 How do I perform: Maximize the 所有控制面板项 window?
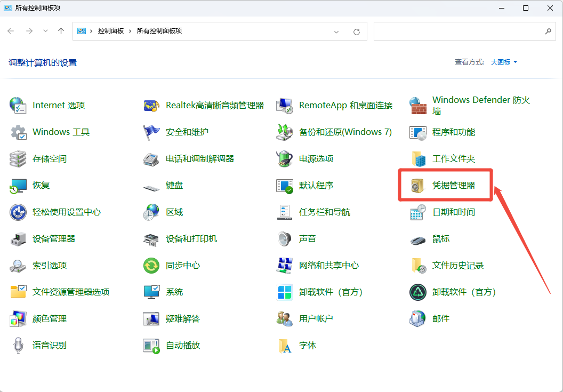(x=526, y=8)
